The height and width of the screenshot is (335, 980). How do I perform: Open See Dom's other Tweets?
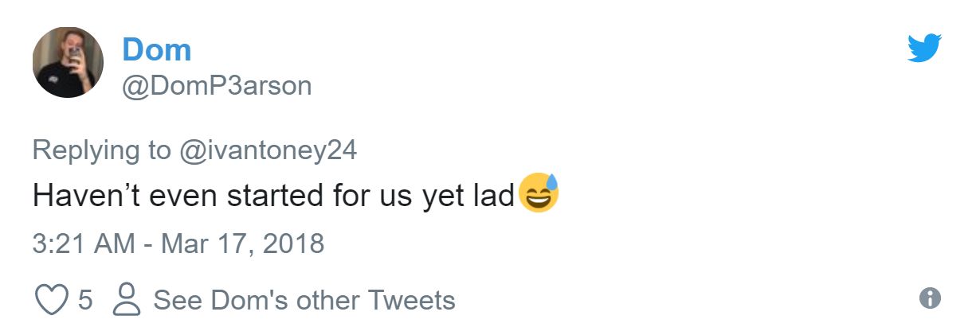click(x=304, y=300)
